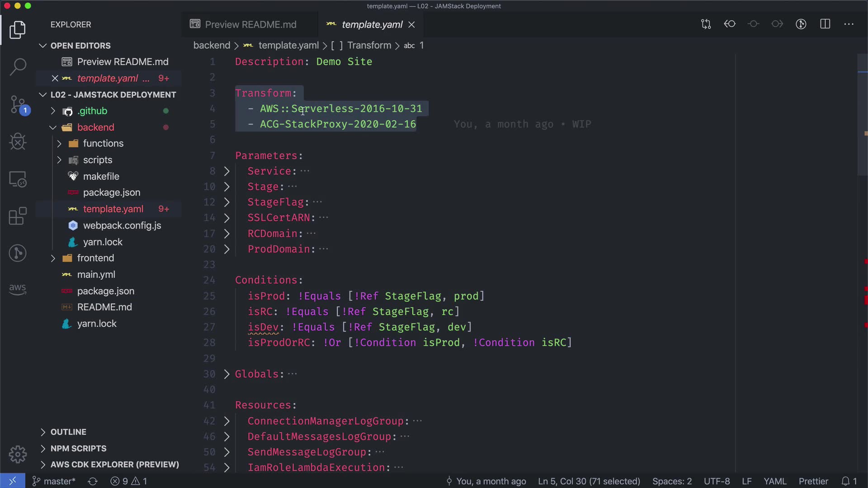Click the minimap scrollbar slider
The width and height of the screenshot is (868, 488).
pos(862,115)
